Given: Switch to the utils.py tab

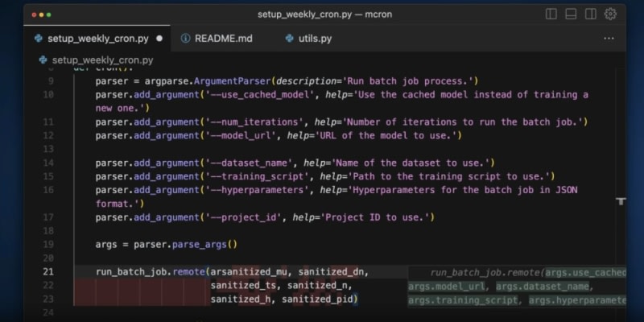Looking at the screenshot, I should 314,38.
